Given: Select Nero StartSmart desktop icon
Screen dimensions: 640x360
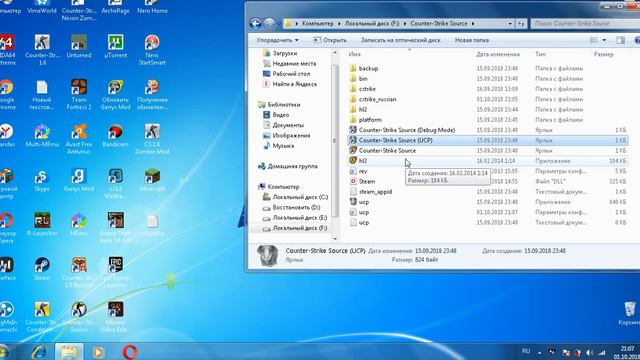Looking at the screenshot, I should coord(152,50).
